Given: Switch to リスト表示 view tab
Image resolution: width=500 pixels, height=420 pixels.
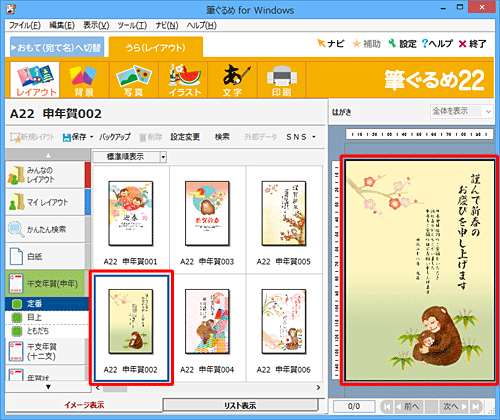Looking at the screenshot, I should [x=240, y=406].
